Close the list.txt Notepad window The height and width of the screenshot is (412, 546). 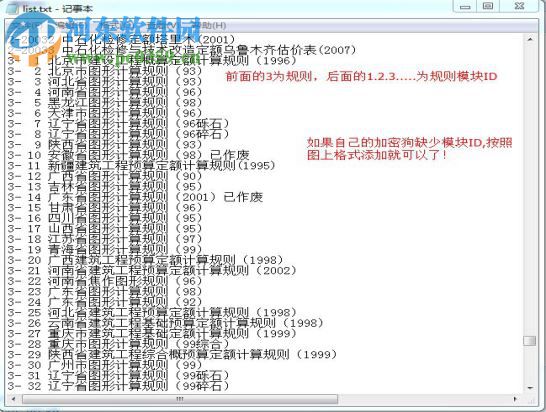[519, 6]
